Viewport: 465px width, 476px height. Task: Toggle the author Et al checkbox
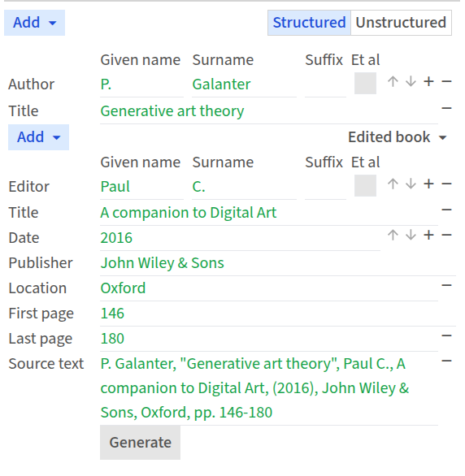pyautogui.click(x=365, y=83)
